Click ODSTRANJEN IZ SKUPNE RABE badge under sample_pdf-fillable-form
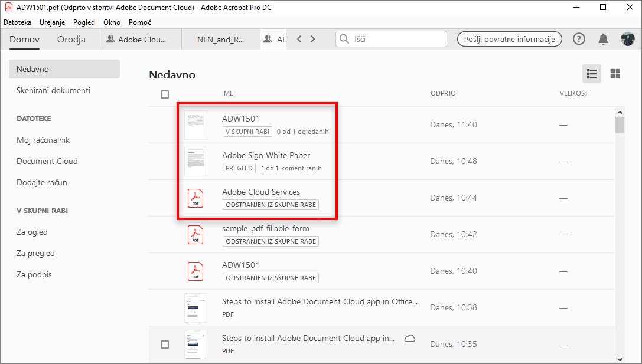The height and width of the screenshot is (364, 642). (271, 241)
